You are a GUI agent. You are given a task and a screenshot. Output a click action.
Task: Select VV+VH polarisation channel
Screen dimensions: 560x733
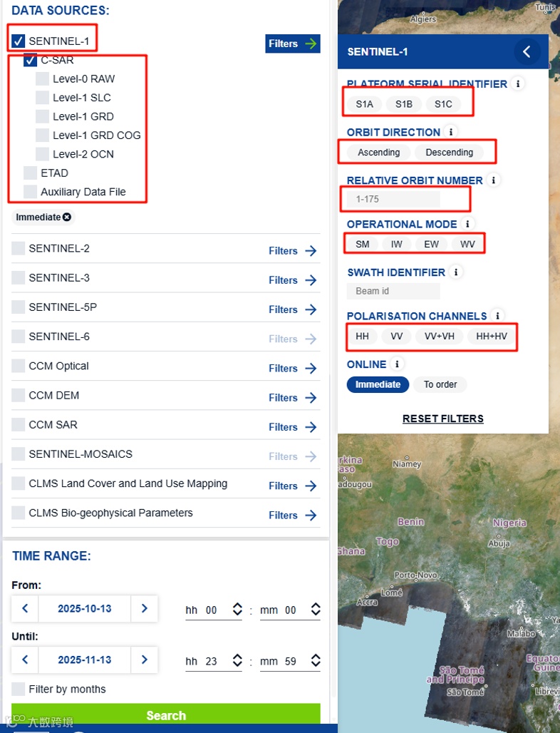tap(439, 336)
